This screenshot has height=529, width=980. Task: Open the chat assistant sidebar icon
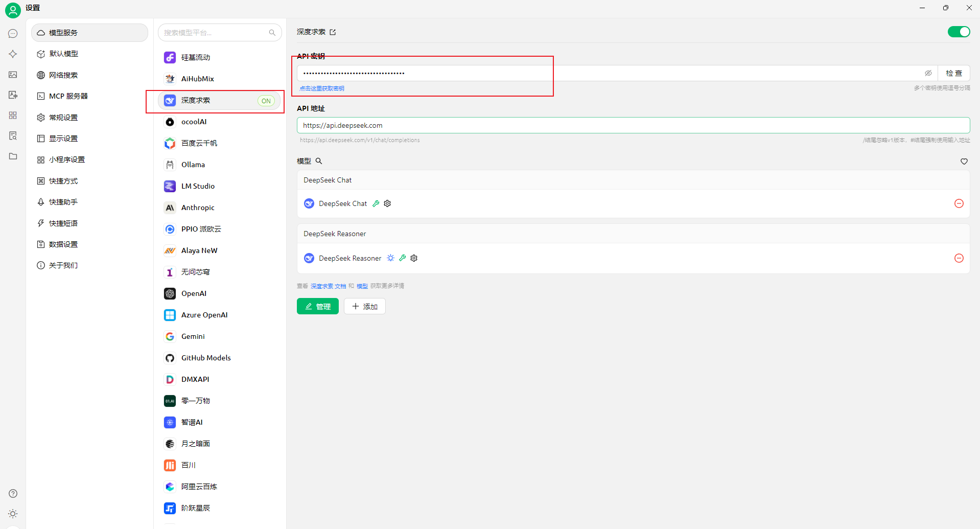(13, 34)
